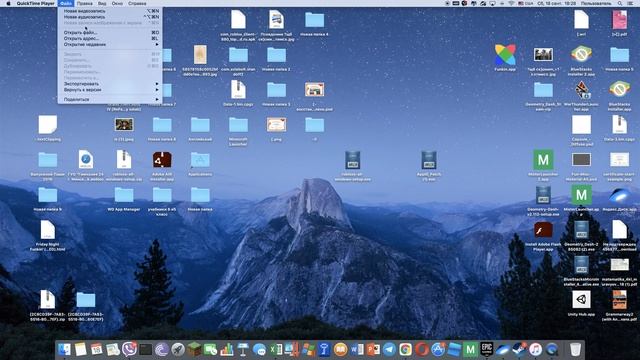
Task: Open Calendar from the Dock
Action: [97, 349]
